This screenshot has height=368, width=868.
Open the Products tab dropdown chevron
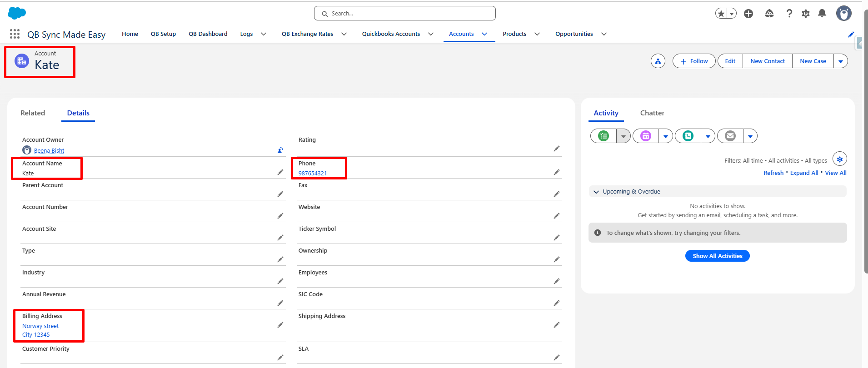(x=537, y=34)
